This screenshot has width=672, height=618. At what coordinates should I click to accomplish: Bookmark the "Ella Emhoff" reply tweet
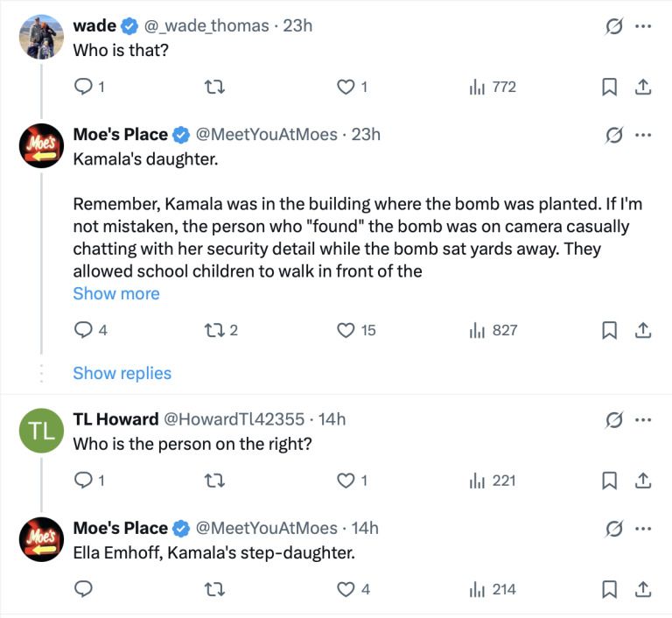610,589
